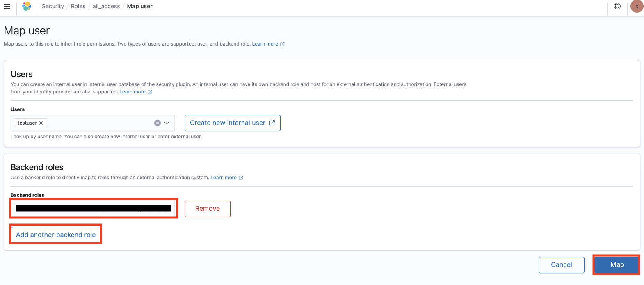Image resolution: width=644 pixels, height=285 pixels.
Task: Click the Remove backend role button
Action: (208, 209)
